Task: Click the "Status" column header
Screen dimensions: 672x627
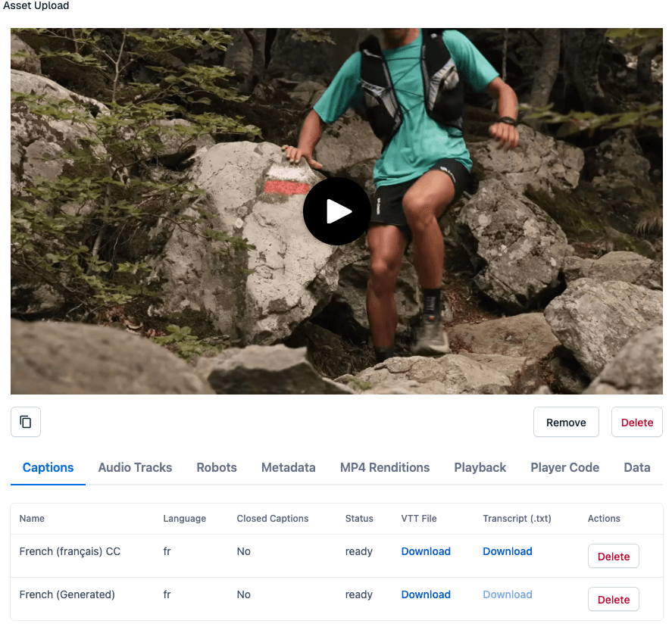Action: tap(359, 518)
